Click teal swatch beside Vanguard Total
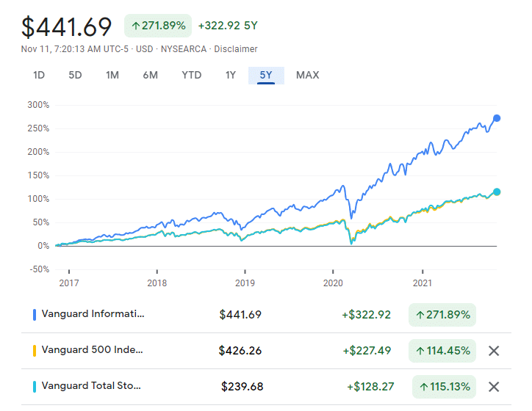532x411 pixels. [35, 387]
